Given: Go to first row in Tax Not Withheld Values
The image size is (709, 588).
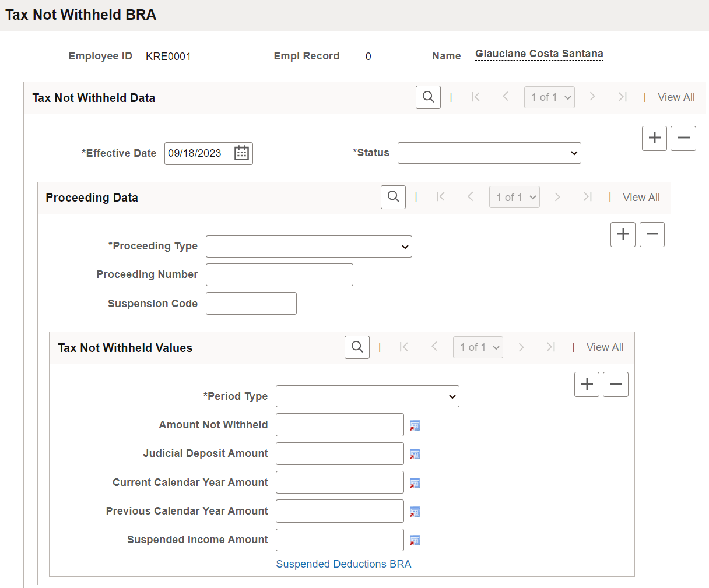Looking at the screenshot, I should pos(404,347).
